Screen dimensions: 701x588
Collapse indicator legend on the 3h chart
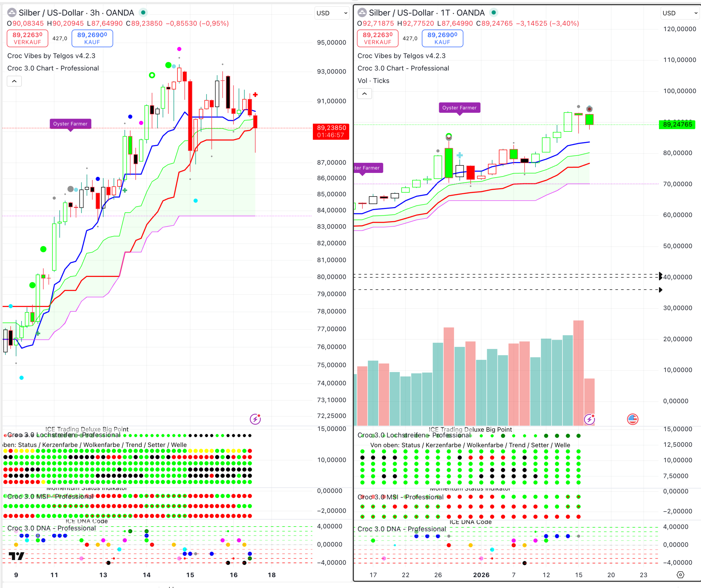point(14,81)
